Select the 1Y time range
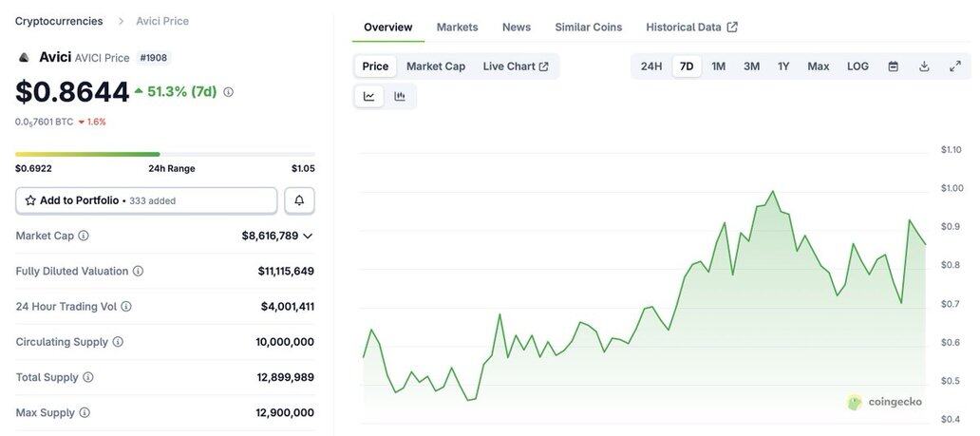Image resolution: width=980 pixels, height=436 pixels. coord(783,66)
